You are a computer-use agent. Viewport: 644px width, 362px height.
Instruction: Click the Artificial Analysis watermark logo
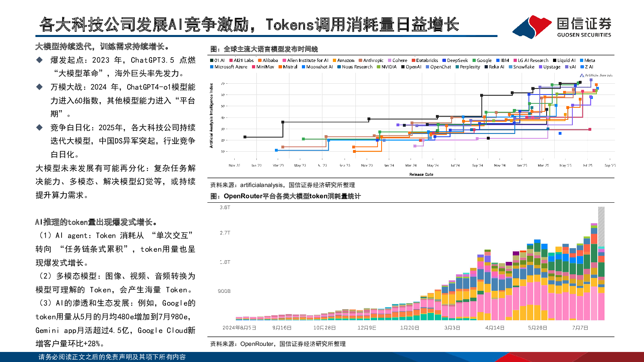click(596, 75)
